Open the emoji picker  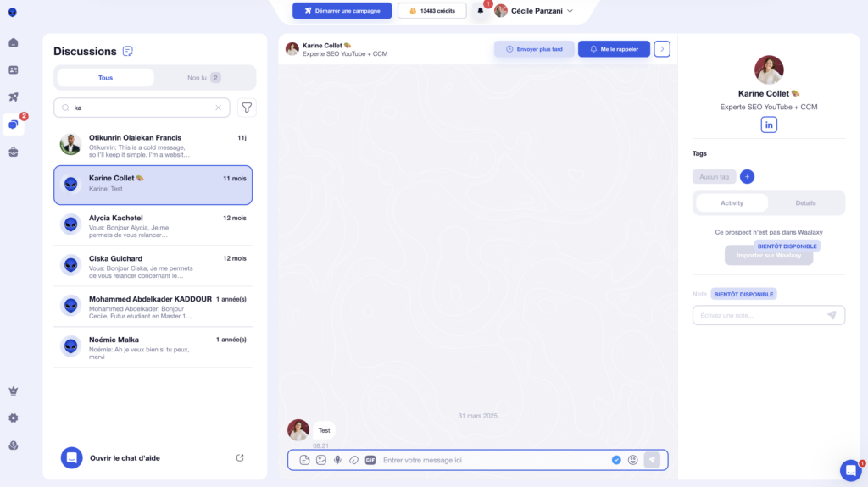tap(632, 460)
